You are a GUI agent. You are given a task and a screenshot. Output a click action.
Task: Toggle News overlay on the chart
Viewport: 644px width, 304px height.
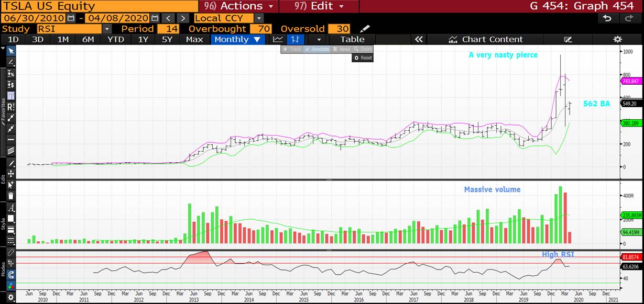(x=342, y=49)
